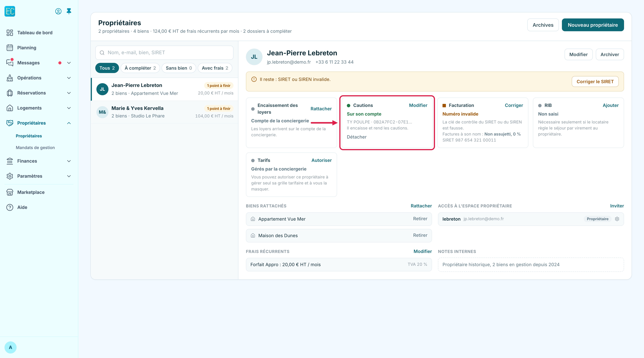Select Marie & Yves Kervella row
This screenshot has height=358, width=644.
[165, 112]
